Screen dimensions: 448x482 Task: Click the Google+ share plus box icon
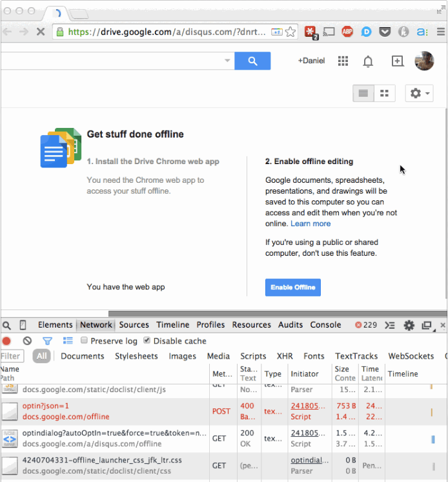point(398,61)
